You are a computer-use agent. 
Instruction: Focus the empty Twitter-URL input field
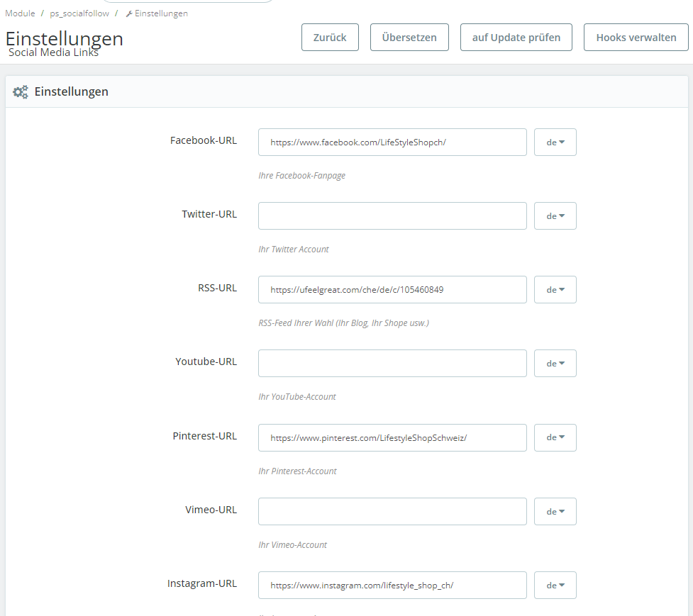(392, 216)
